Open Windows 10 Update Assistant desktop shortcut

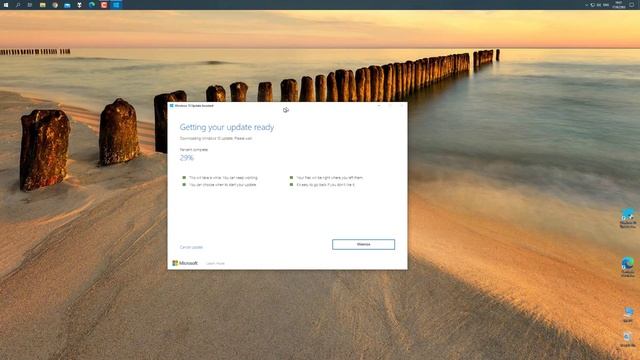tap(628, 218)
